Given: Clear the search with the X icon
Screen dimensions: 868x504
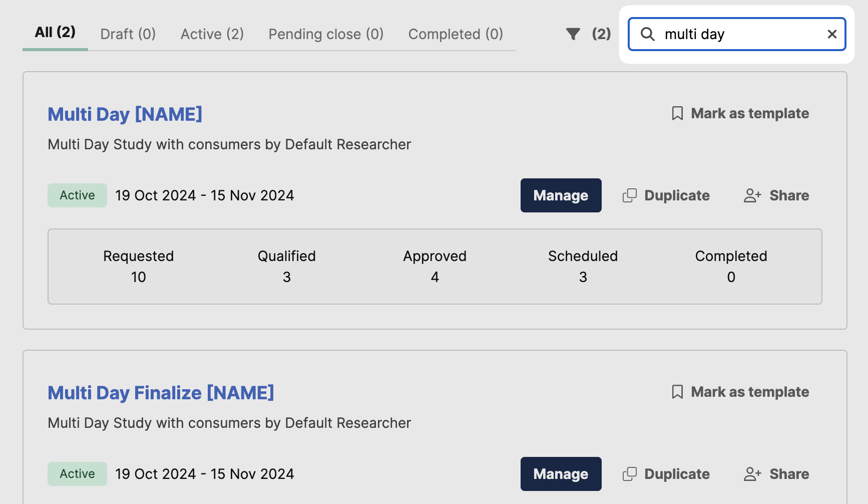Looking at the screenshot, I should coord(832,34).
